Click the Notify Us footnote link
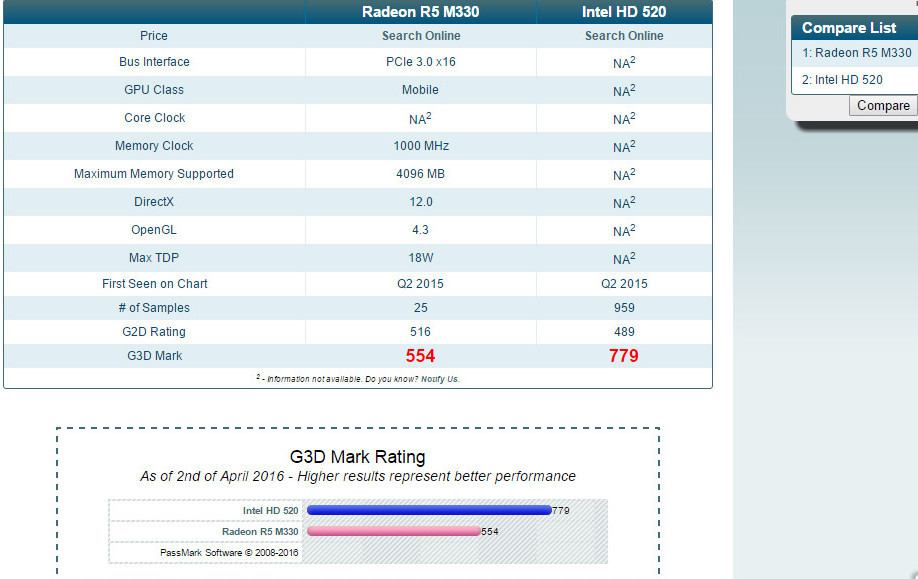 coord(440,379)
